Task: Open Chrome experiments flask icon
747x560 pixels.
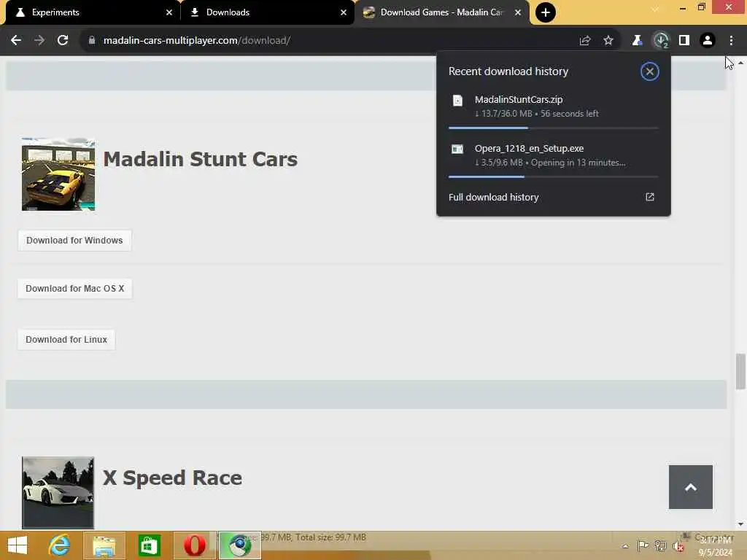Action: pyautogui.click(x=637, y=41)
